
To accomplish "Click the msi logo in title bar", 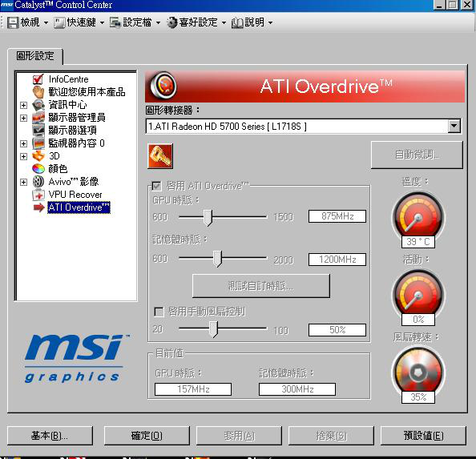I will pyautogui.click(x=6, y=5).
